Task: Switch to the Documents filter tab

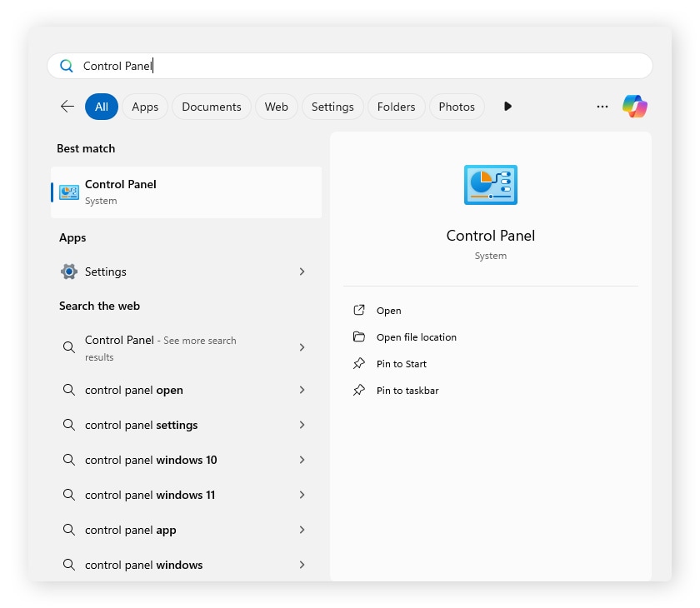Action: point(211,107)
